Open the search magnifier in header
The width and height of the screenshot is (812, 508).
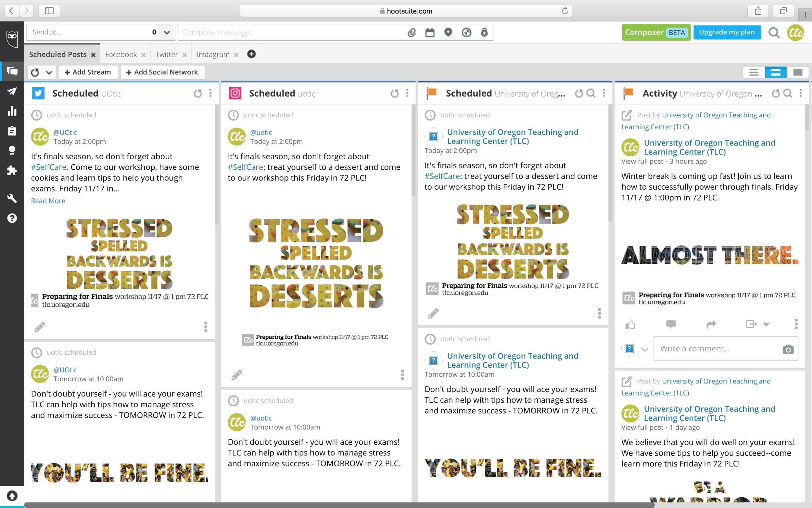[x=774, y=33]
